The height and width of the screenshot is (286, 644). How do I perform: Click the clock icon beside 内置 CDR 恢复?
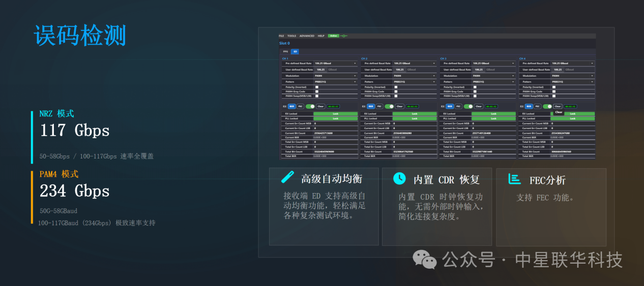400,178
